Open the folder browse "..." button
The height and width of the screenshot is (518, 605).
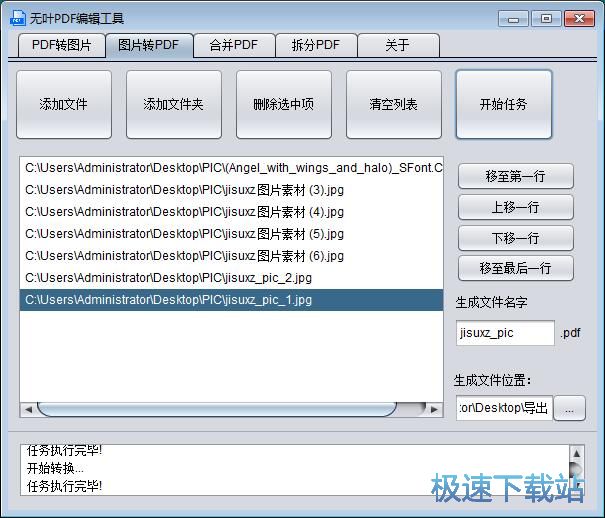point(569,408)
